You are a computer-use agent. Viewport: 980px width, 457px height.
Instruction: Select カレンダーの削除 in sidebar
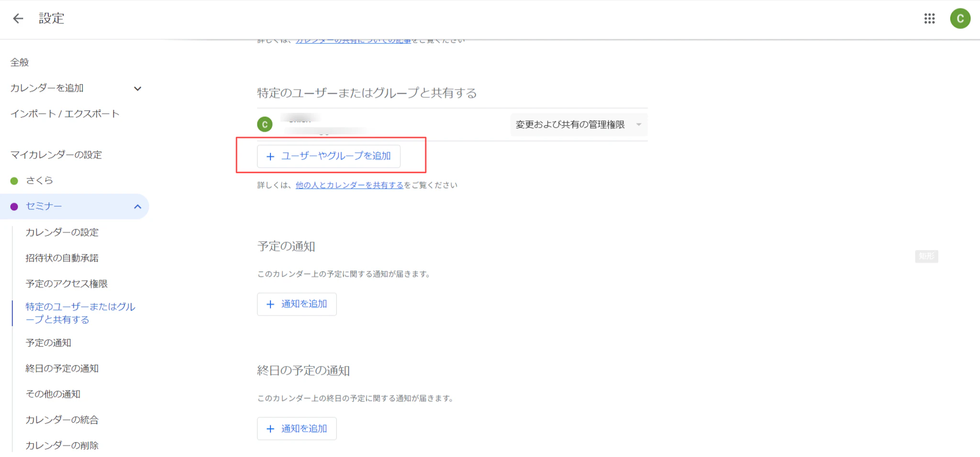pos(62,446)
